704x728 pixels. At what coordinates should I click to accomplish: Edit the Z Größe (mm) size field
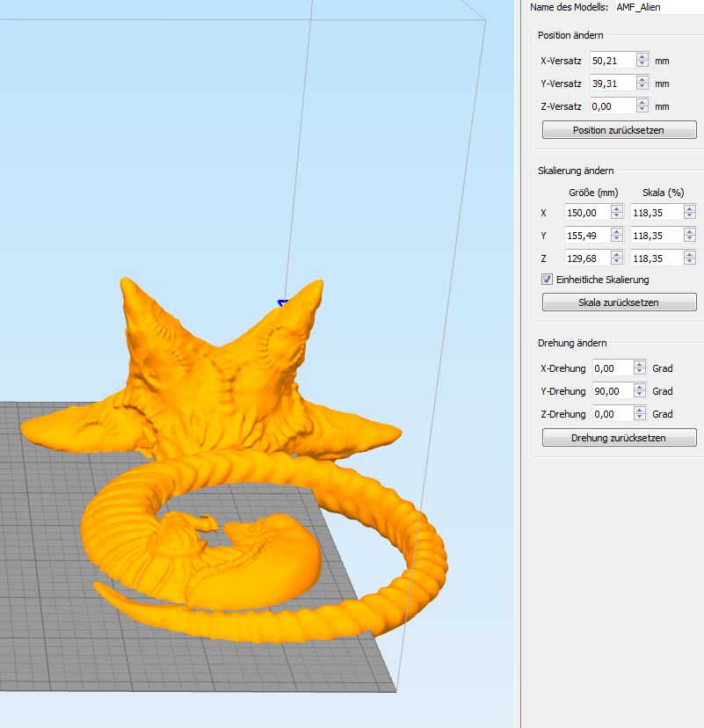[x=587, y=258]
